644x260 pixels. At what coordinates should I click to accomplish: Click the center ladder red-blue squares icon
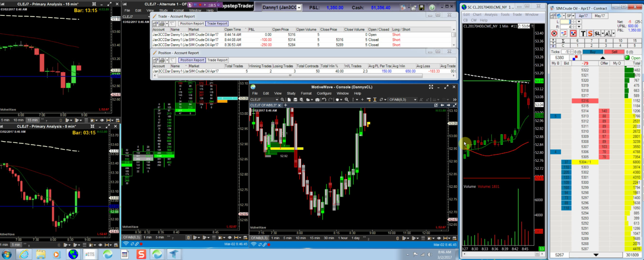[x=575, y=58]
